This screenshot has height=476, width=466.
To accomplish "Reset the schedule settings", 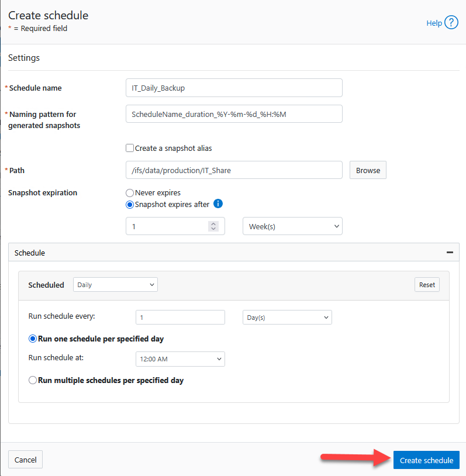I will click(x=427, y=284).
